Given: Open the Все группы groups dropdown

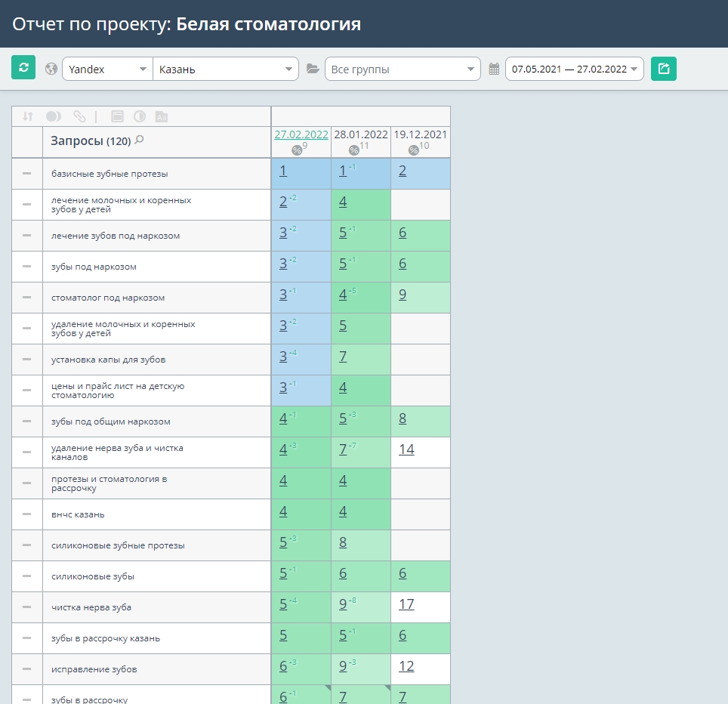Looking at the screenshot, I should 403,69.
